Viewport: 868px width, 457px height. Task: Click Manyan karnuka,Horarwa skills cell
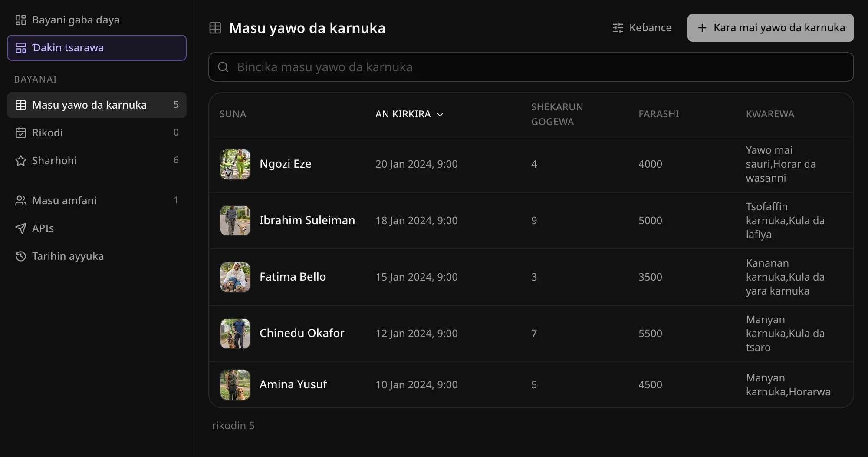point(788,385)
